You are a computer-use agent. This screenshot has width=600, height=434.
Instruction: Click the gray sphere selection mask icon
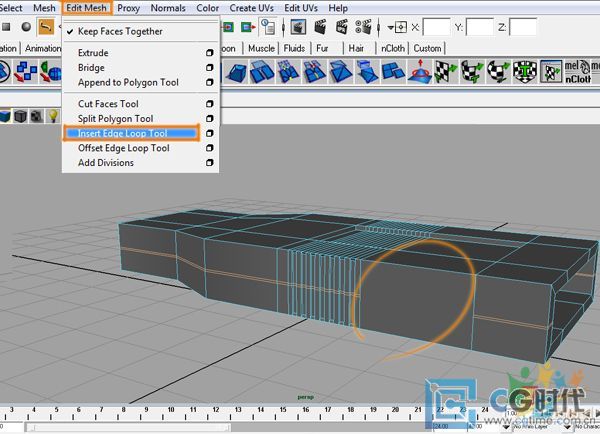pyautogui.click(x=26, y=27)
